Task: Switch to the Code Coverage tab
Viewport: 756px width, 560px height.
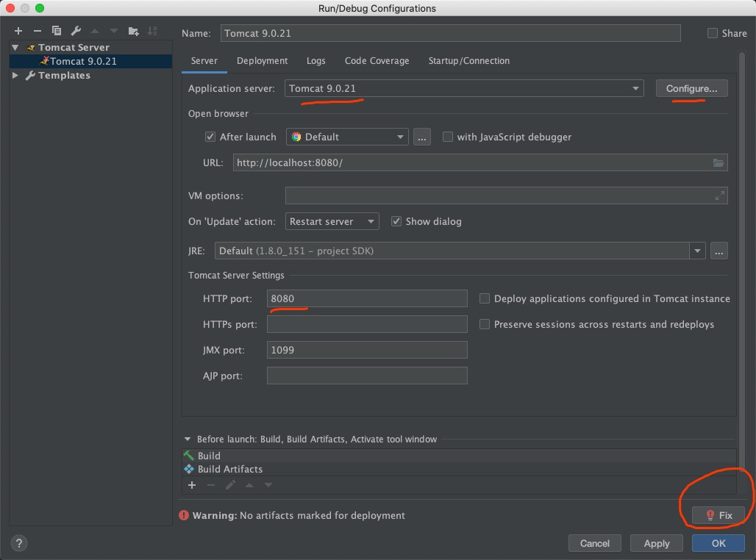Action: click(377, 61)
